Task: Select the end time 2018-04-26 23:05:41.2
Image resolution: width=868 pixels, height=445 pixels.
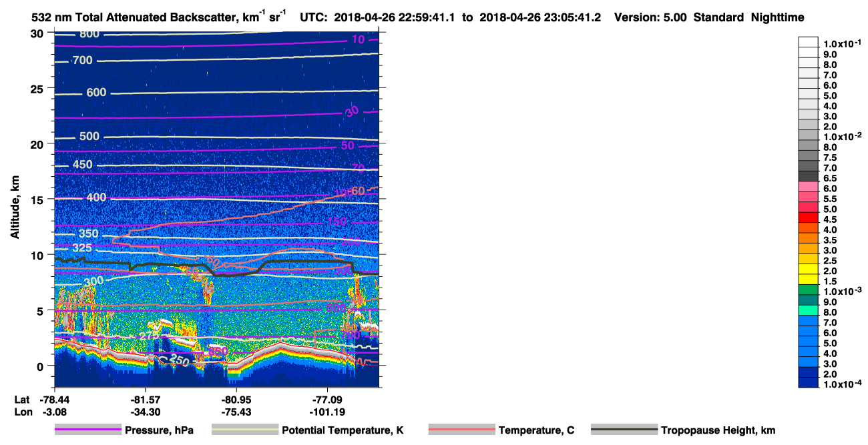Action: click(x=541, y=18)
